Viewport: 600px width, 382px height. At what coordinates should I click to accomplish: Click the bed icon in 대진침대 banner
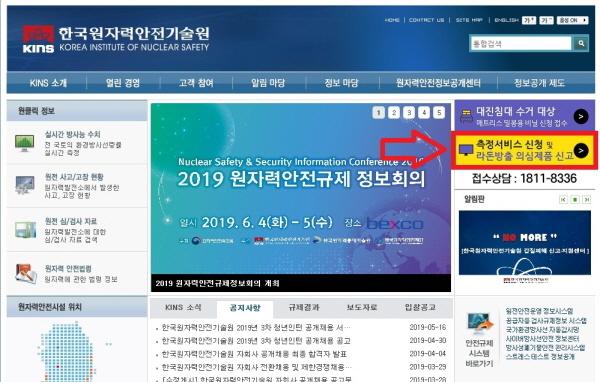click(x=466, y=116)
